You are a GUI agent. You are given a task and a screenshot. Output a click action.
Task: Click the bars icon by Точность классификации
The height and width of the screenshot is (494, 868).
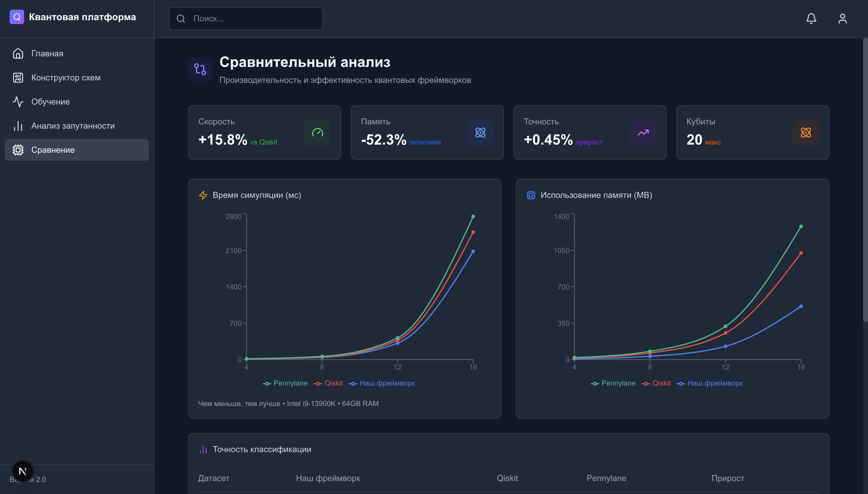[203, 449]
